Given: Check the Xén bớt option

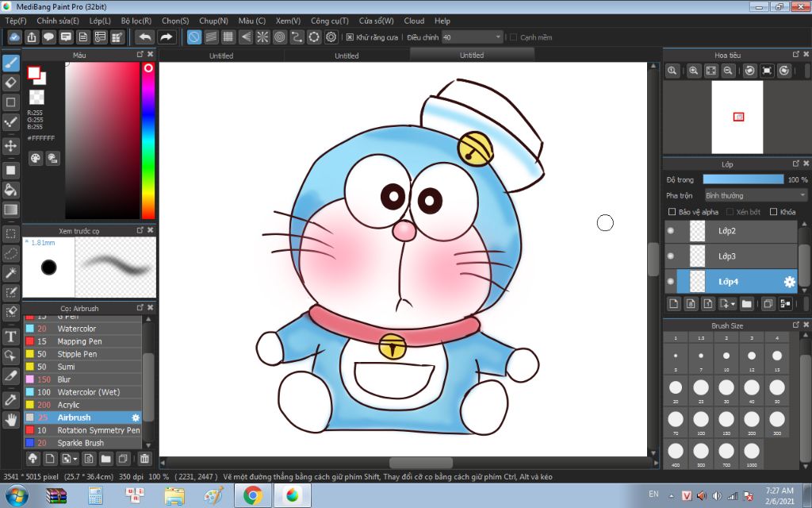Looking at the screenshot, I should pos(730,212).
